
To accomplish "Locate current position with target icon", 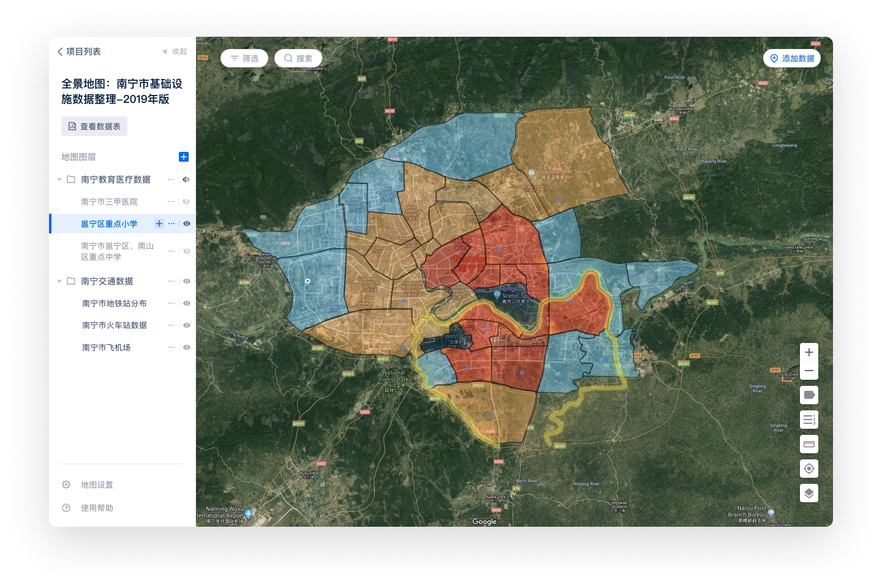I will [x=809, y=469].
